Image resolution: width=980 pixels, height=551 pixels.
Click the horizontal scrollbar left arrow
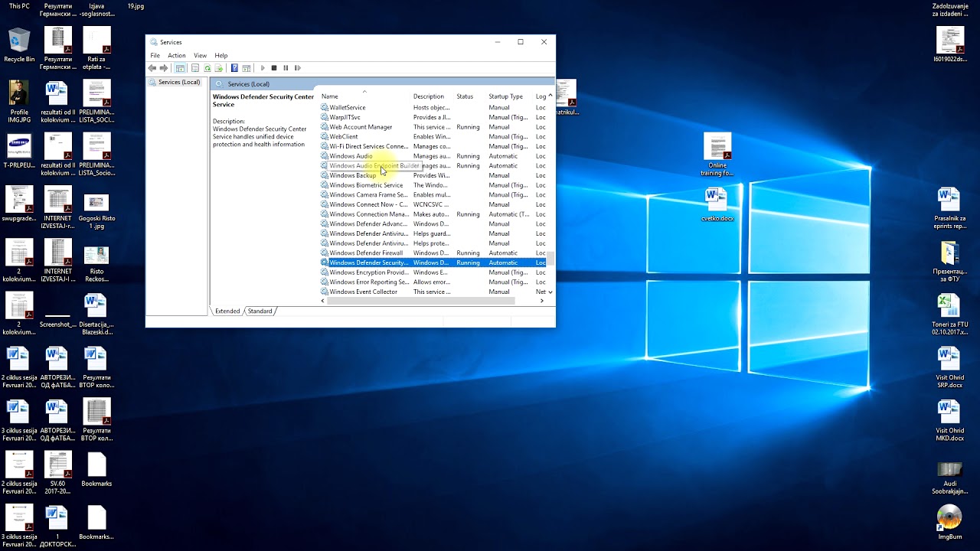322,301
